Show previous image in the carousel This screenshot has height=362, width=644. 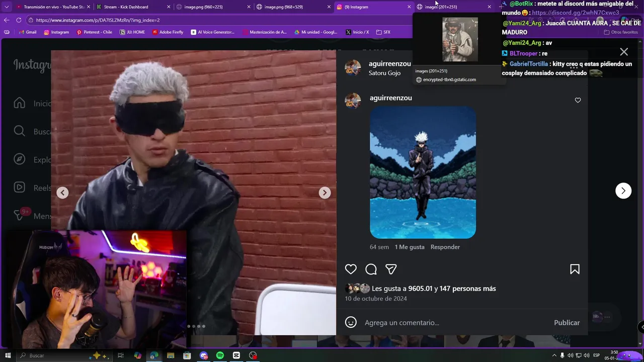click(x=62, y=193)
